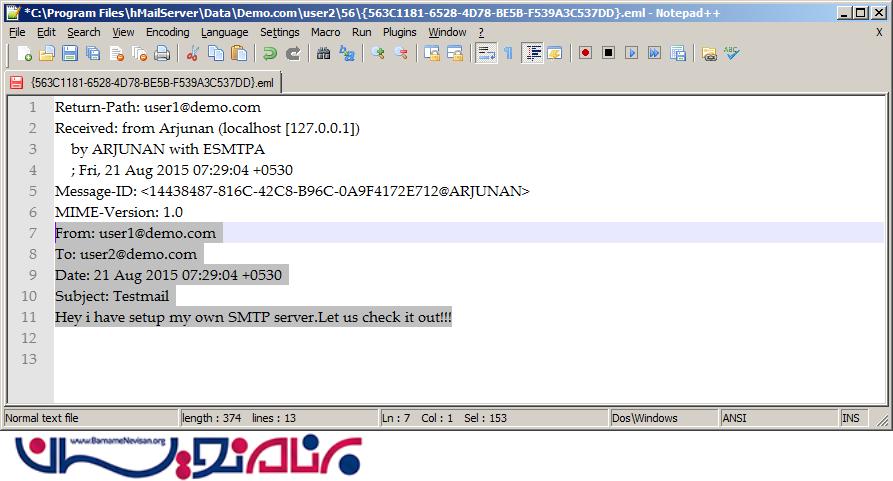
Task: Open the View menu
Action: pos(123,32)
